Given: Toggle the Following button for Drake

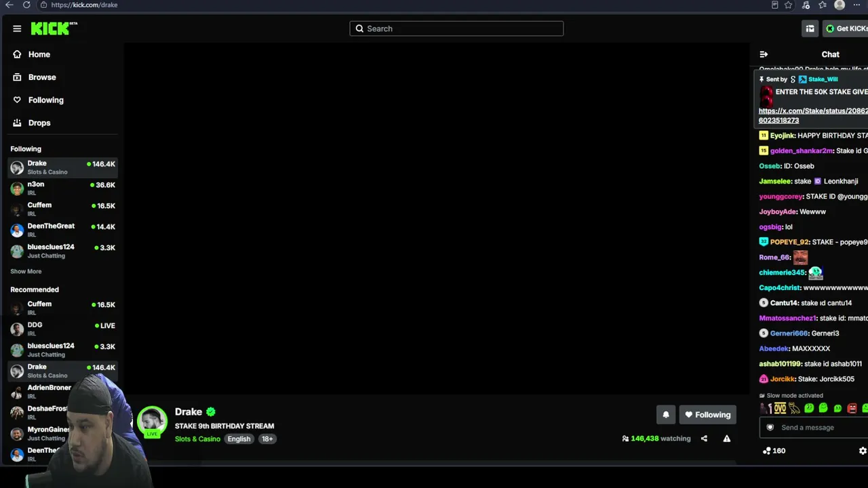Looking at the screenshot, I should (x=708, y=415).
